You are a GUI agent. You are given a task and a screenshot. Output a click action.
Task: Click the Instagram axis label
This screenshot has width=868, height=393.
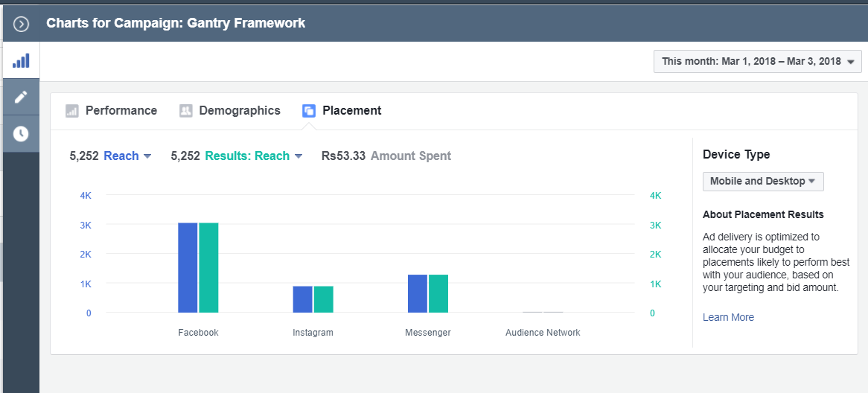click(x=313, y=333)
